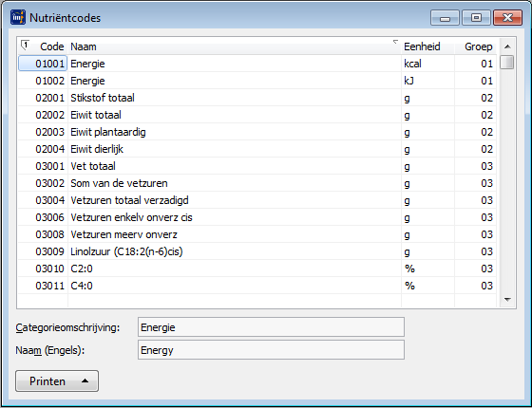Select row C2:0
The height and width of the screenshot is (408, 532).
(256, 269)
